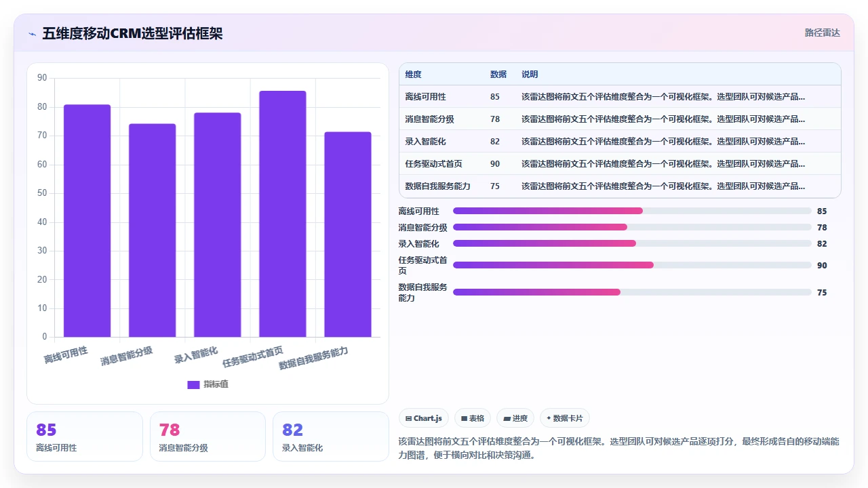Click value 85 in the table

pos(495,97)
